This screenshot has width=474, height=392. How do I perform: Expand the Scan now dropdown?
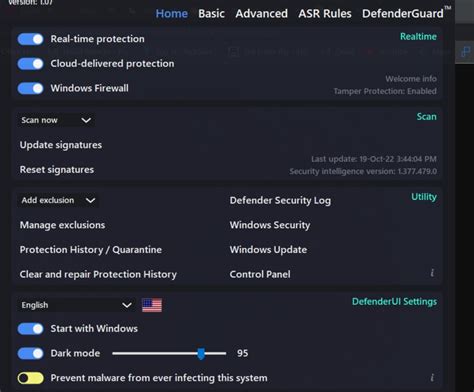tap(56, 120)
